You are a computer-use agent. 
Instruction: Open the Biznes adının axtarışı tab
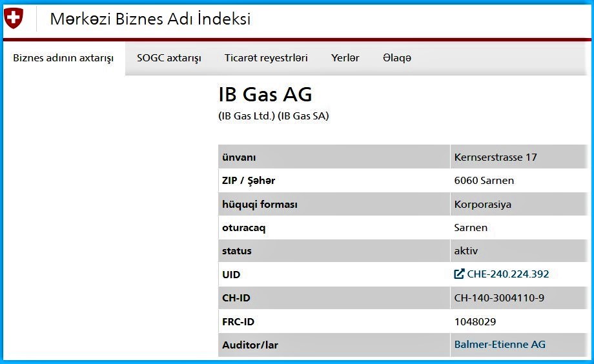click(x=63, y=58)
